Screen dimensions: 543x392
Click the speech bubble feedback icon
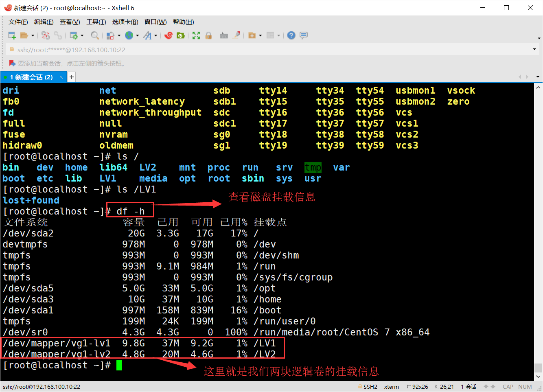303,35
